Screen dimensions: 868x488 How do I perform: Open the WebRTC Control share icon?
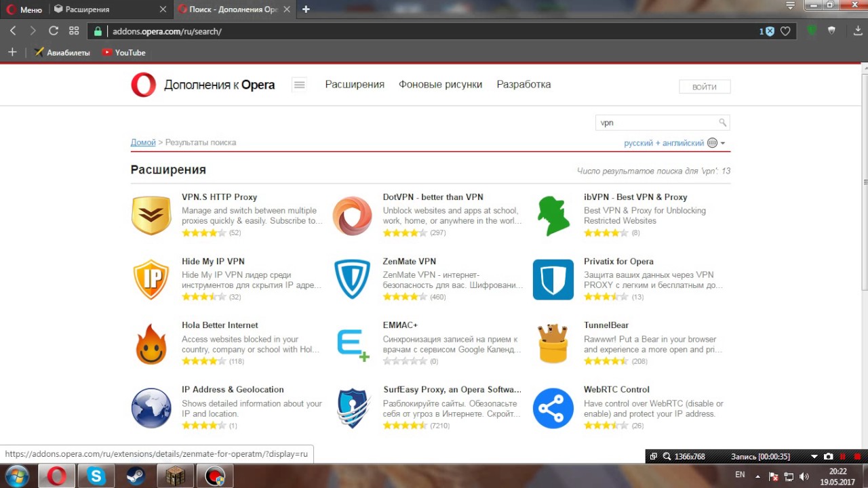pyautogui.click(x=553, y=408)
